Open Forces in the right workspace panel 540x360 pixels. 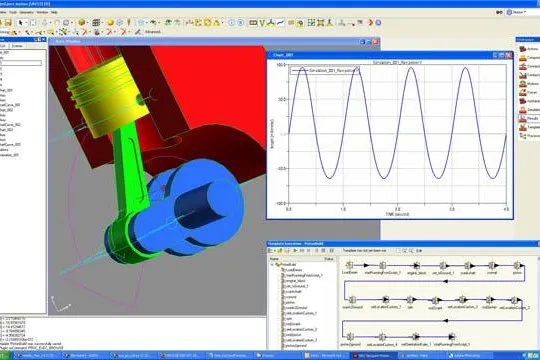(529, 92)
